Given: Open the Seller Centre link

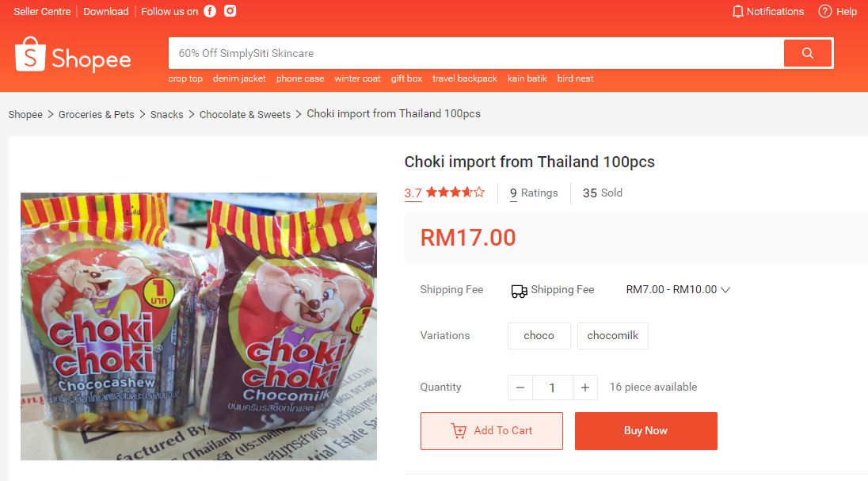Looking at the screenshot, I should tap(42, 12).
